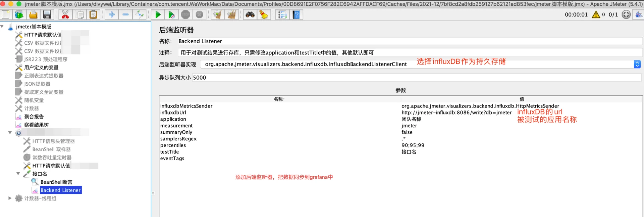Click the JMeter feather logo icon
Image resolution: width=644 pixels, height=217 pixels.
point(638,14)
